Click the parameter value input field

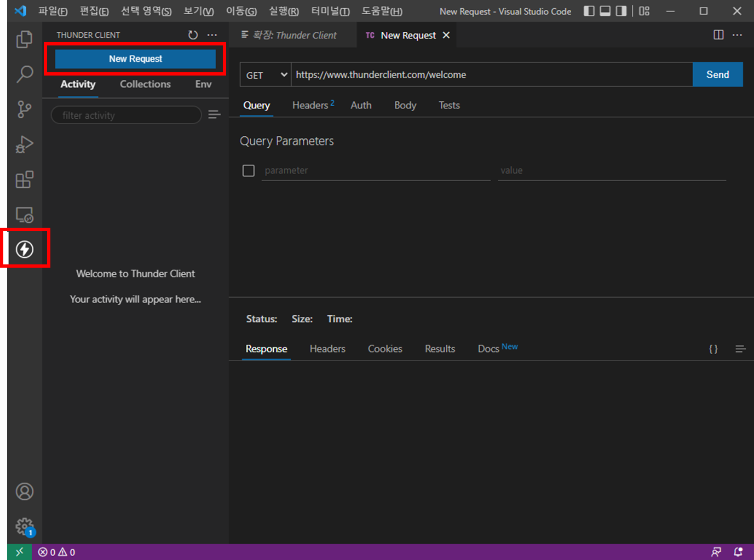pyautogui.click(x=612, y=171)
